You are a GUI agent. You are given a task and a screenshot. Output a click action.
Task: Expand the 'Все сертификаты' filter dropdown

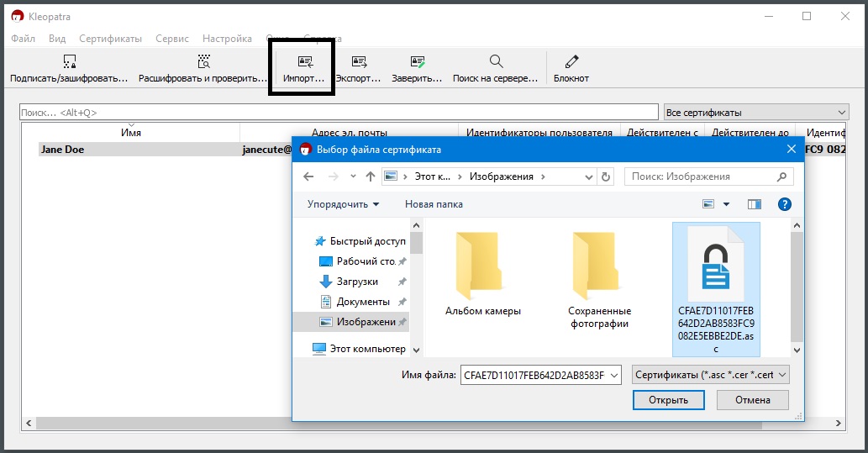[x=842, y=113]
